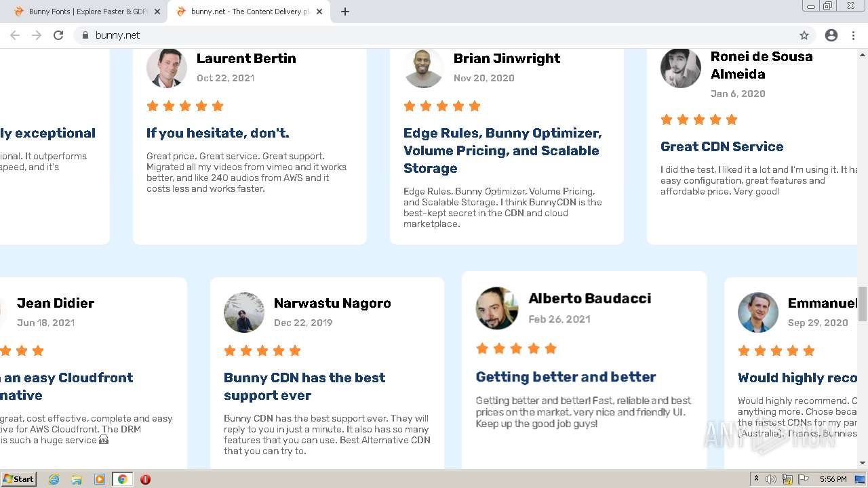Close the bunny.net tab

[320, 12]
